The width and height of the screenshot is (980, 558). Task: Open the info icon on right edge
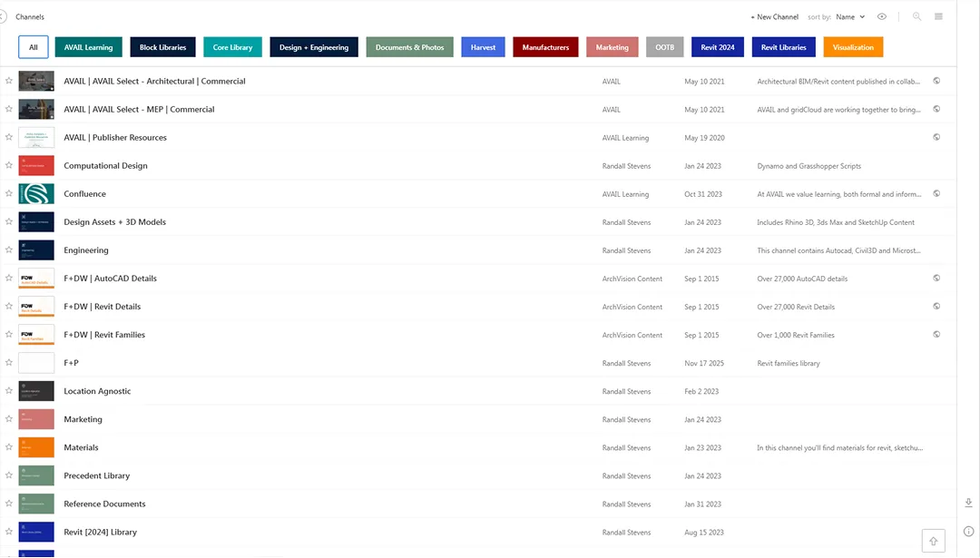968,532
